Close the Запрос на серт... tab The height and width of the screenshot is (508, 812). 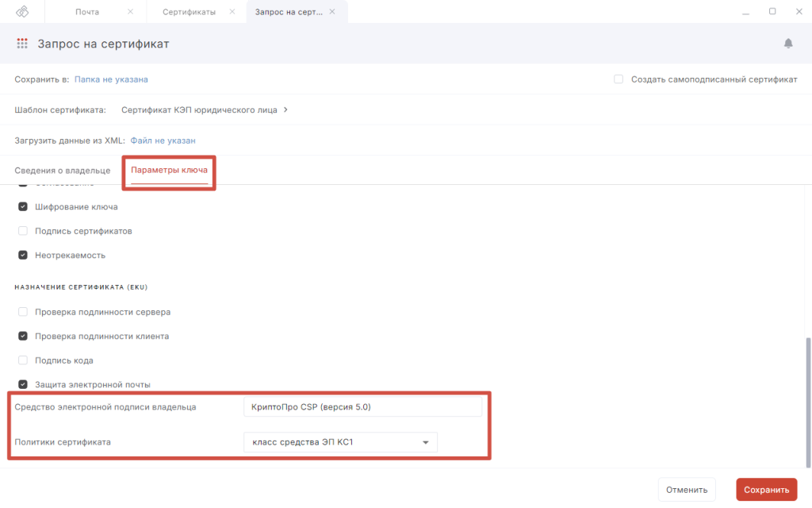point(332,11)
